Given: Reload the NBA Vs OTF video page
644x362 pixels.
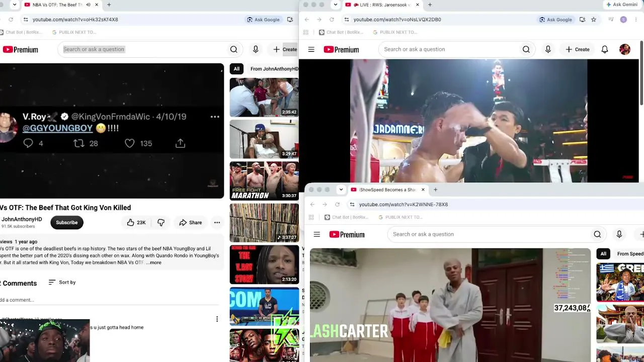Looking at the screenshot, I should [x=11, y=20].
